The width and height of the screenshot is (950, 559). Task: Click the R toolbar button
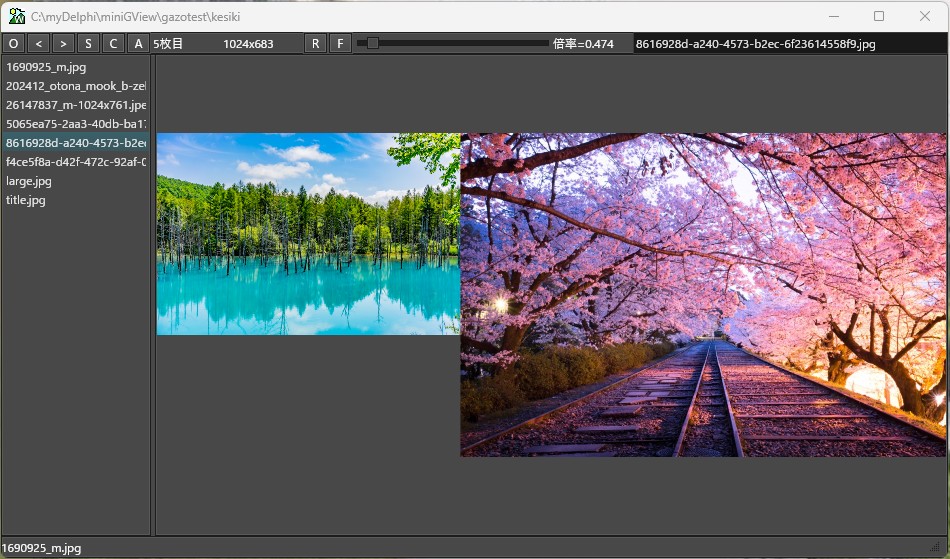click(316, 44)
